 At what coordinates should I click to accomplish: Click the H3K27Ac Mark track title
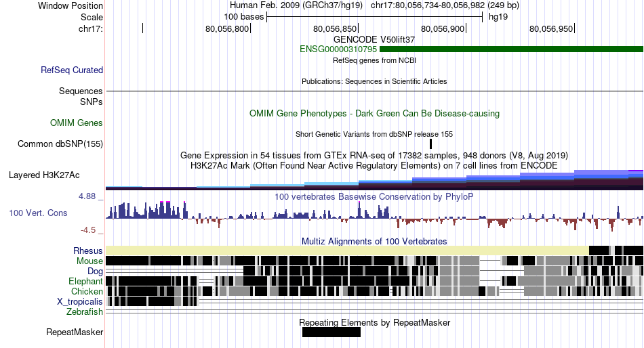tap(374, 166)
